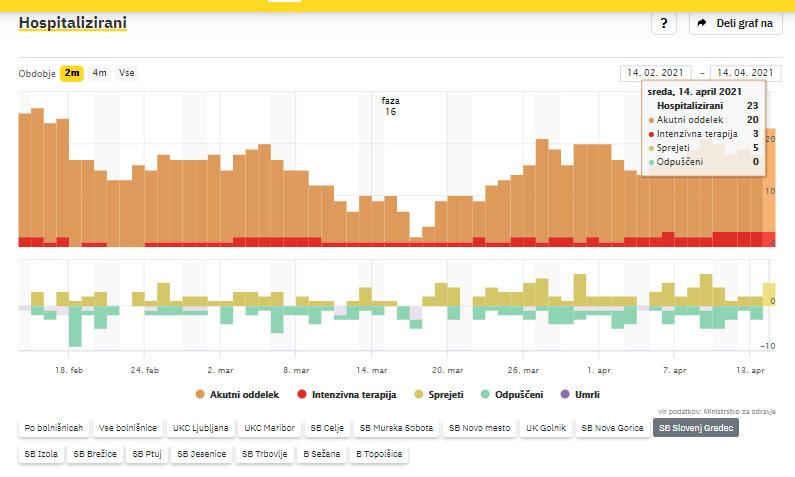Choose UKC Ljubljana hospital
The image size is (795, 477).
tap(201, 428)
